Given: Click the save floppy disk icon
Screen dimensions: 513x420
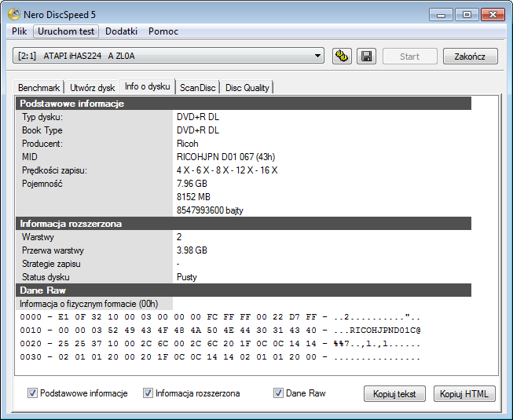Looking at the screenshot, I should (366, 57).
